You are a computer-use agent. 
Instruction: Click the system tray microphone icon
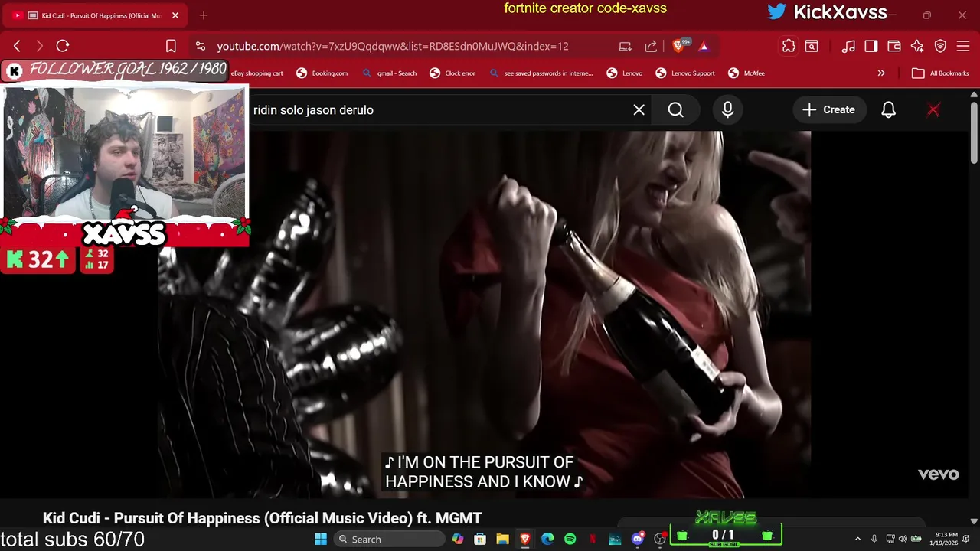pos(874,540)
